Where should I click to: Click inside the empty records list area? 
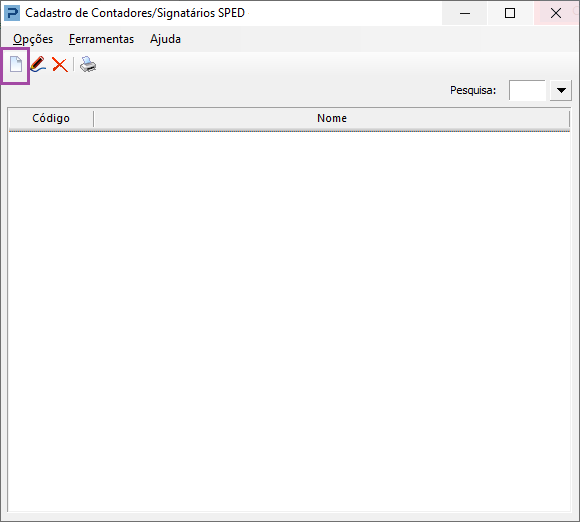point(289,321)
